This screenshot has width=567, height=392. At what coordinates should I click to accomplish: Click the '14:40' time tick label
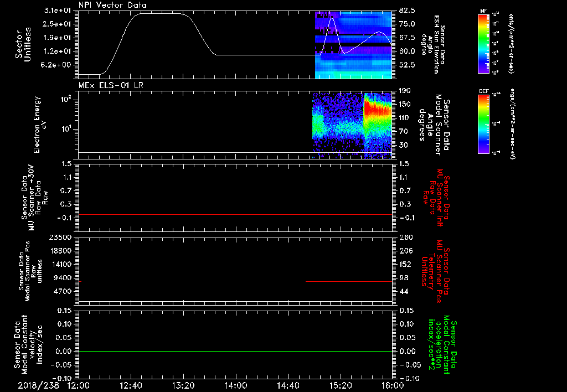coord(288,386)
